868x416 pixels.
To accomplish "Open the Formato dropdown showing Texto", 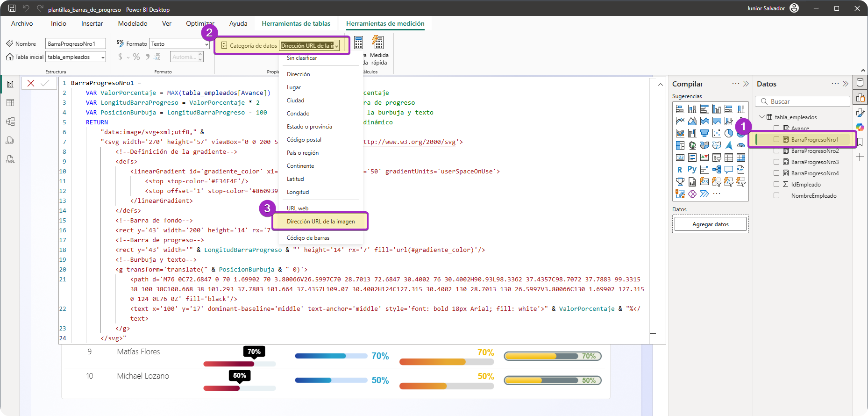I will tap(179, 44).
